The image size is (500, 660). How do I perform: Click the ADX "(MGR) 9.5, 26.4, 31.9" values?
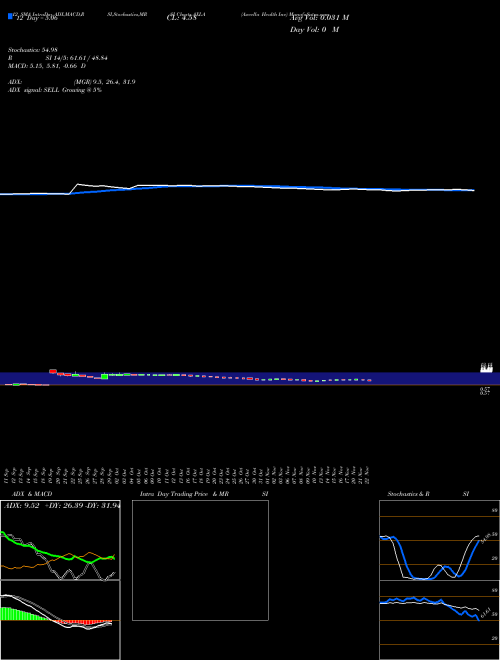pyautogui.click(x=104, y=82)
